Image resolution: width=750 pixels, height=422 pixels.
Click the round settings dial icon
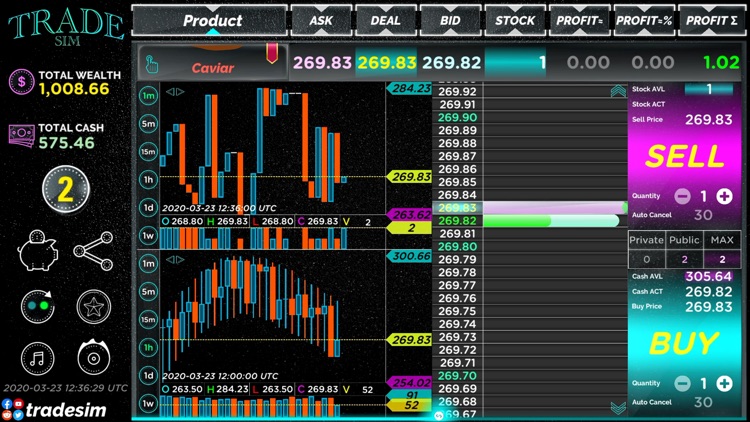coord(94,357)
